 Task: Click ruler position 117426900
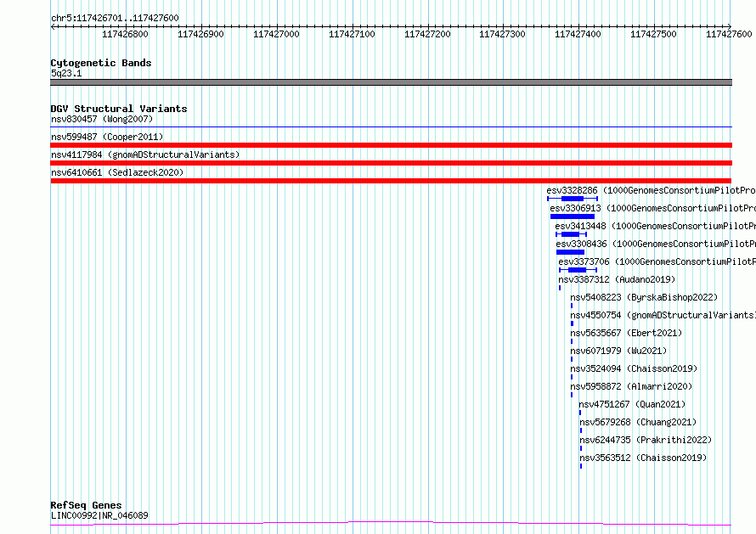pyautogui.click(x=200, y=34)
